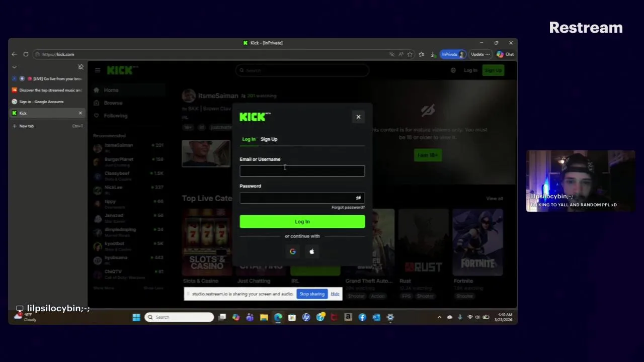Open Read aloud icon in address bar

point(400,54)
